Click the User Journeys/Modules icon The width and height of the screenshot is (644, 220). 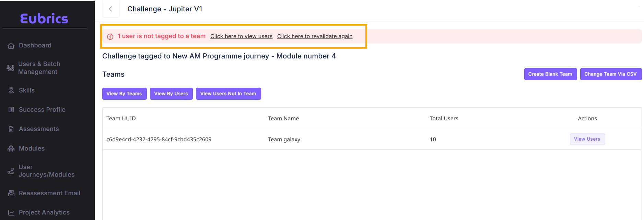[x=11, y=171]
